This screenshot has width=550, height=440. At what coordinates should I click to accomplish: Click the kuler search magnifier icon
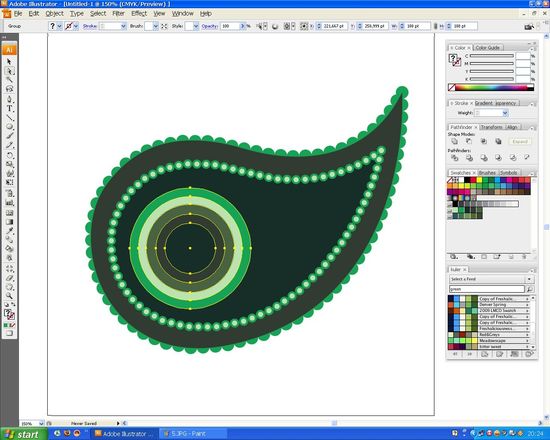(530, 289)
